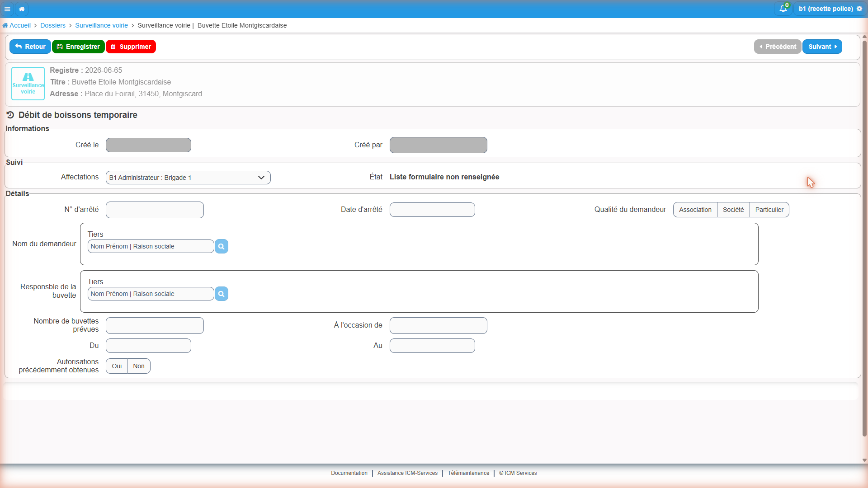868x488 pixels.
Task: Click the Surveillance voirie road icon tile
Action: click(28, 84)
